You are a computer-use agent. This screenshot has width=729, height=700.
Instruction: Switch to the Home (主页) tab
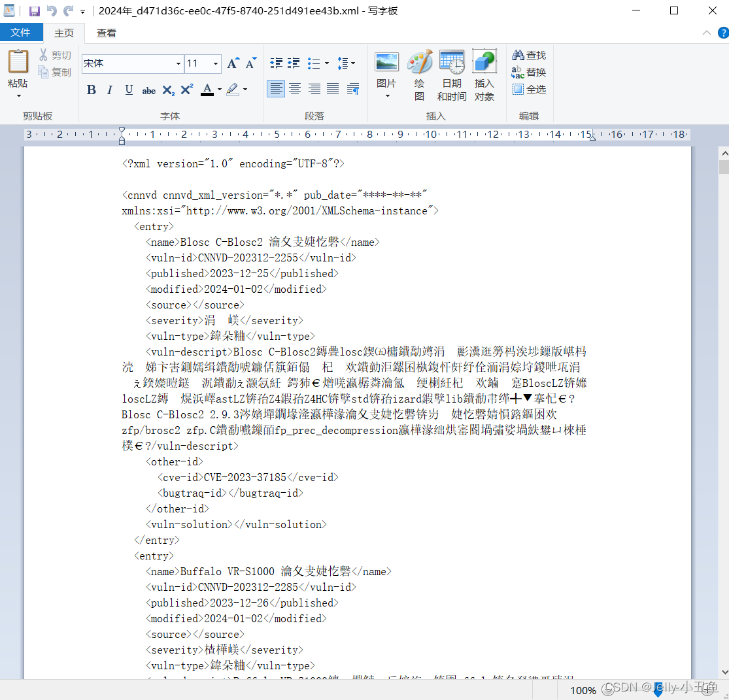pyautogui.click(x=64, y=33)
